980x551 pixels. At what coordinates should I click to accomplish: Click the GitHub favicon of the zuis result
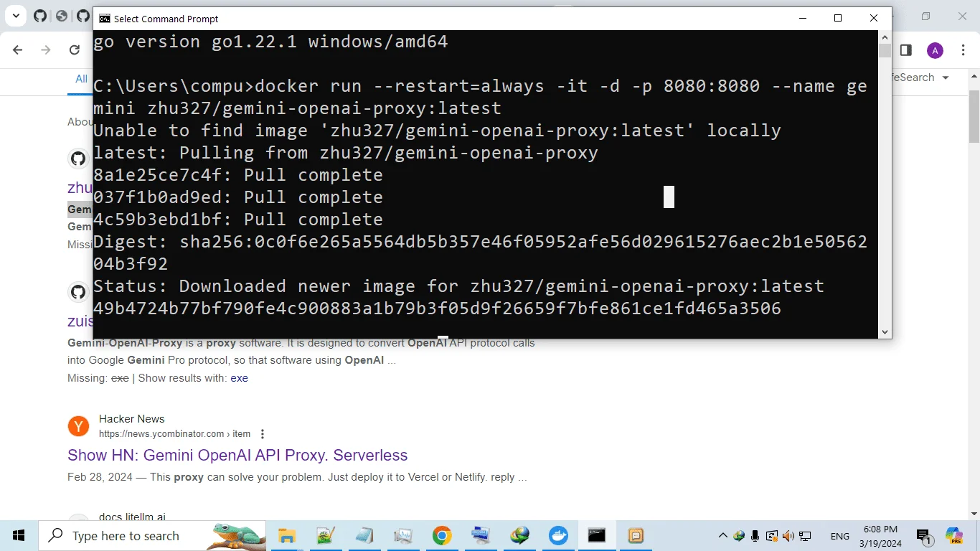[78, 292]
